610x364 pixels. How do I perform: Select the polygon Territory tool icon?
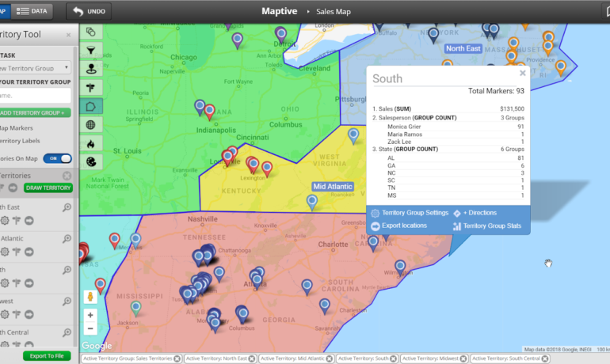91,106
